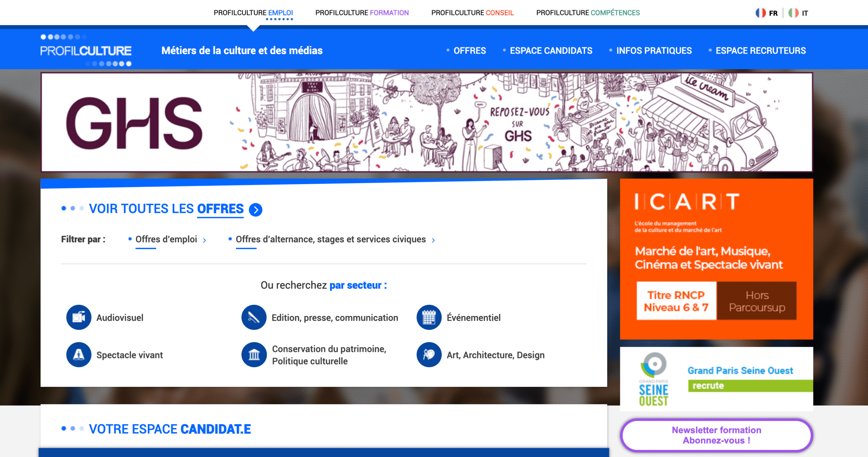This screenshot has width=868, height=457.
Task: Expand the Offres d'alternance chevron
Action: tap(433, 240)
